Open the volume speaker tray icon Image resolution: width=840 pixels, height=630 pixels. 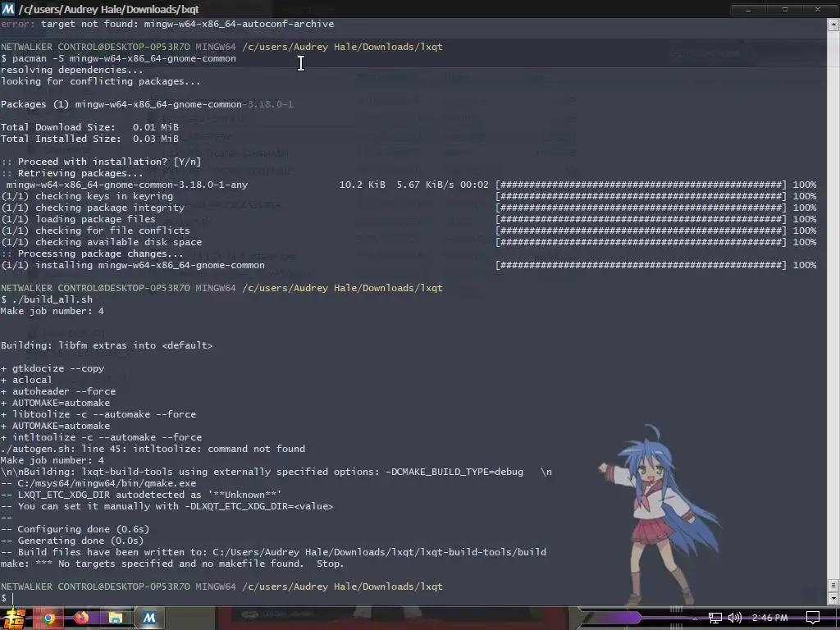pyautogui.click(x=735, y=619)
